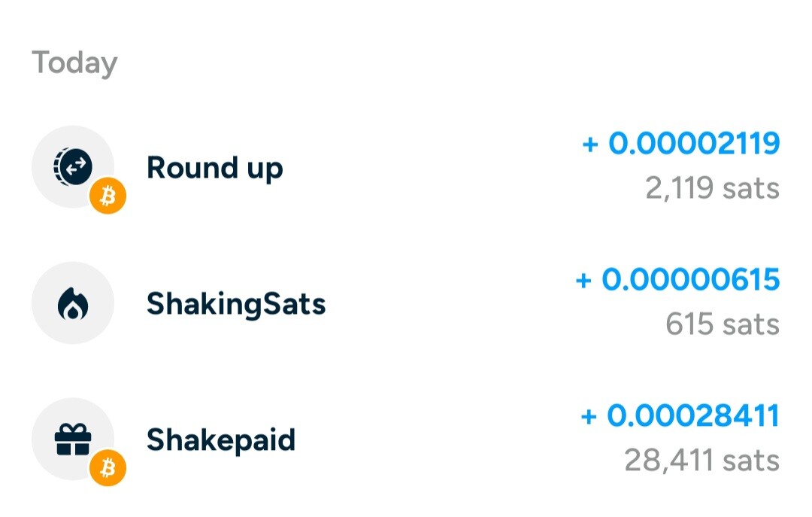Screen dimensions: 812x517
Task: Tap the Round up coin swap icon
Action: click(73, 166)
